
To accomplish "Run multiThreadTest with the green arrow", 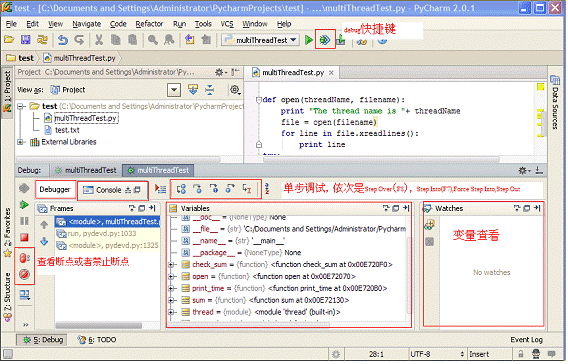I will [x=309, y=40].
